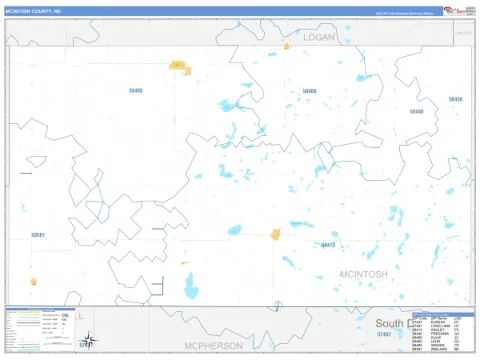This screenshot has height=360, width=480.
Task: Select ZIP code label 58440
Action: point(416,111)
